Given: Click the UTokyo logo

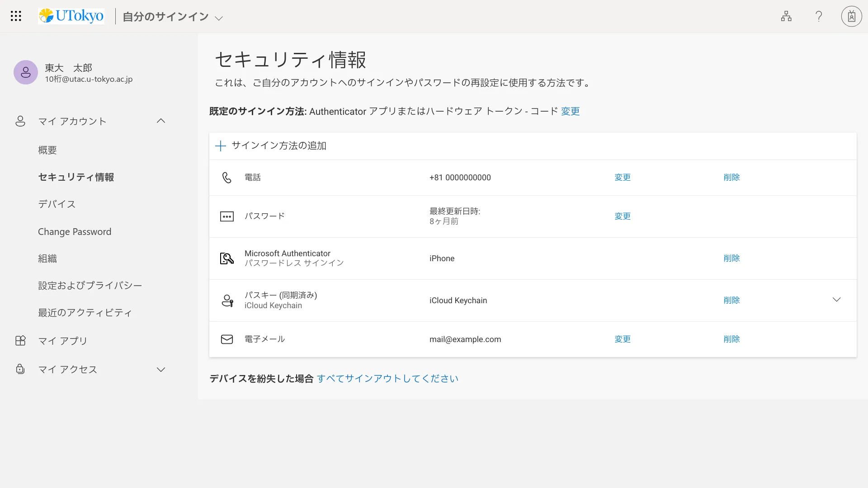Looking at the screenshot, I should coord(71,16).
